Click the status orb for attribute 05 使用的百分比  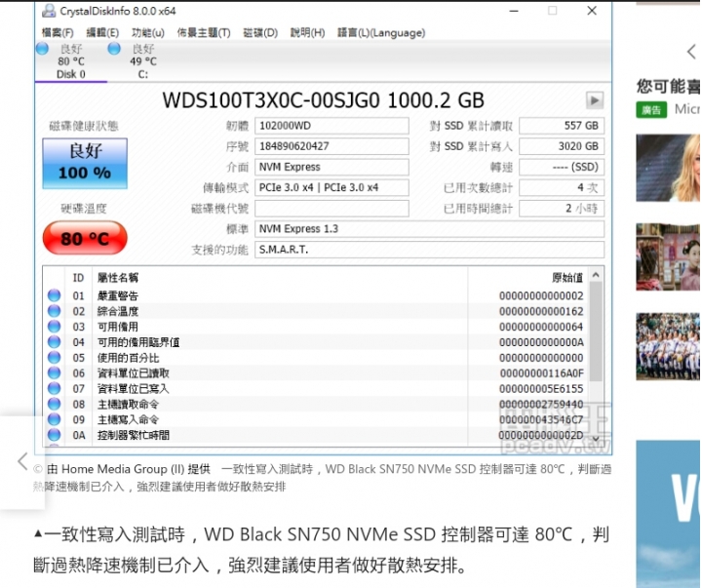coord(55,358)
